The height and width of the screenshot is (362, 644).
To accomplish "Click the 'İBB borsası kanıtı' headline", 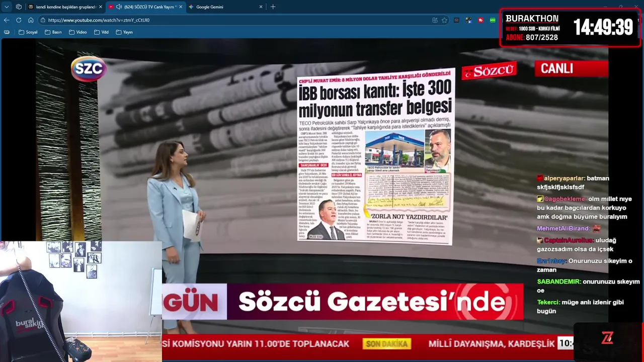I will (375, 100).
